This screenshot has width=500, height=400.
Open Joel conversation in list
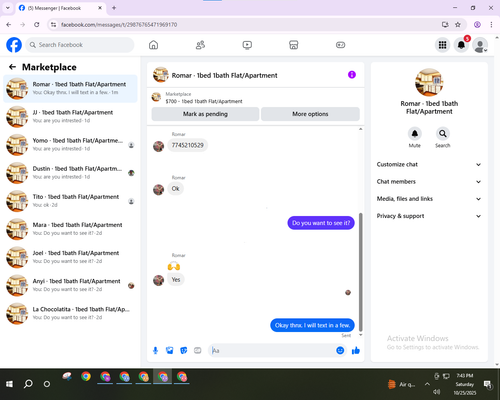70,257
